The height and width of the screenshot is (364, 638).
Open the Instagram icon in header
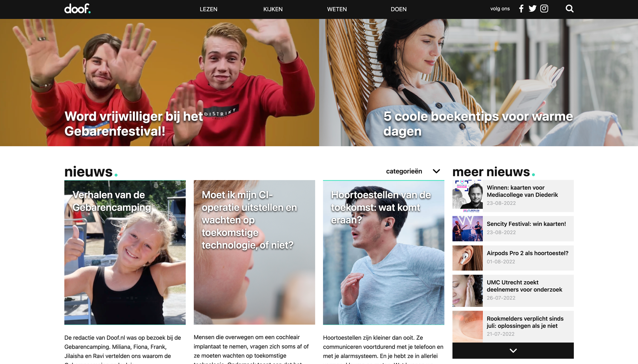pyautogui.click(x=544, y=9)
